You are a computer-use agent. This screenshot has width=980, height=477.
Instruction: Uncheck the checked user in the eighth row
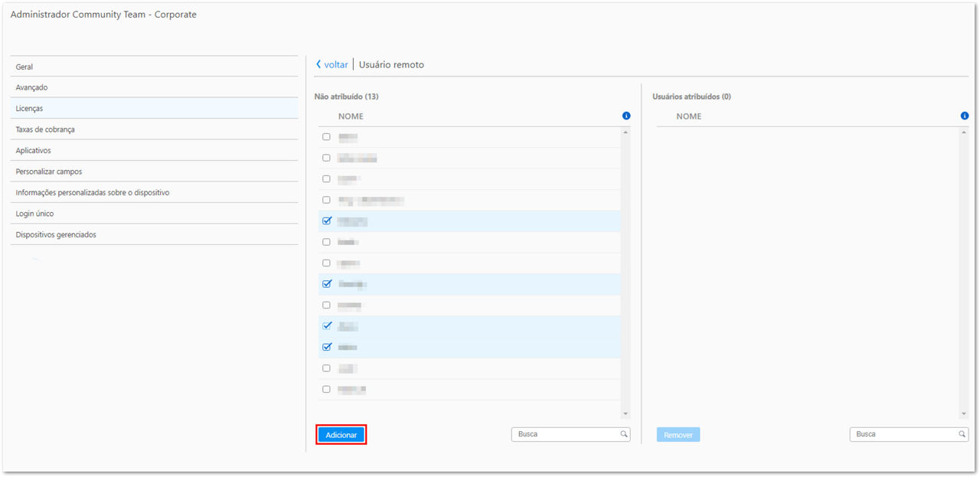[x=327, y=284]
